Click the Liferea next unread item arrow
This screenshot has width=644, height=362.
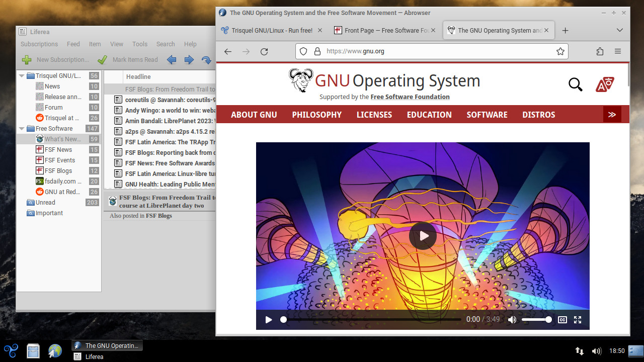[x=206, y=60]
